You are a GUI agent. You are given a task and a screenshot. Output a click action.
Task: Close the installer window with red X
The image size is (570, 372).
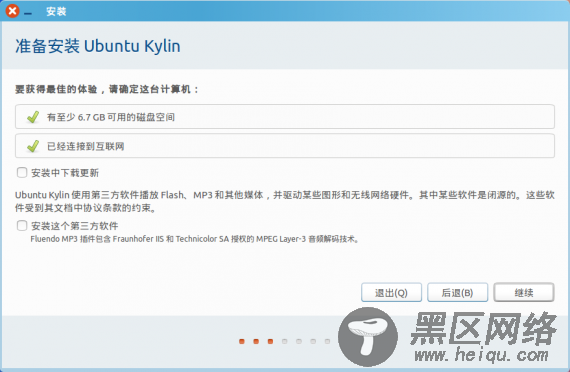pyautogui.click(x=12, y=11)
